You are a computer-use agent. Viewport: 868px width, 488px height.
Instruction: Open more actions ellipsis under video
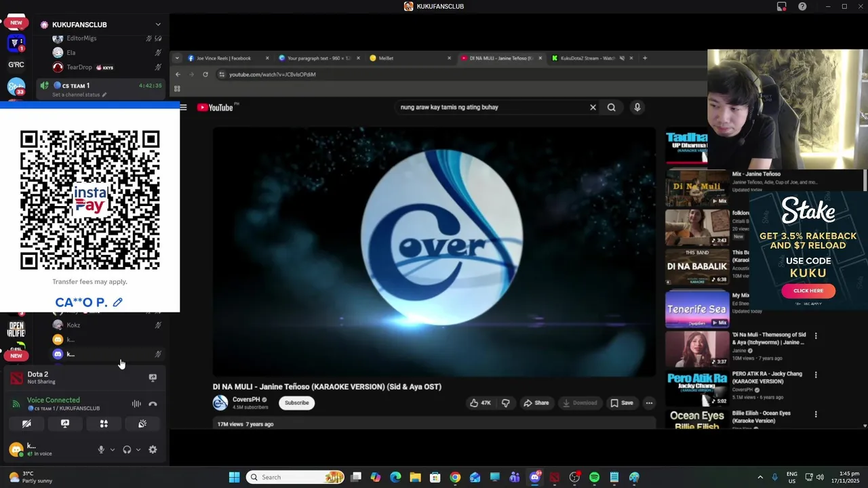click(649, 403)
